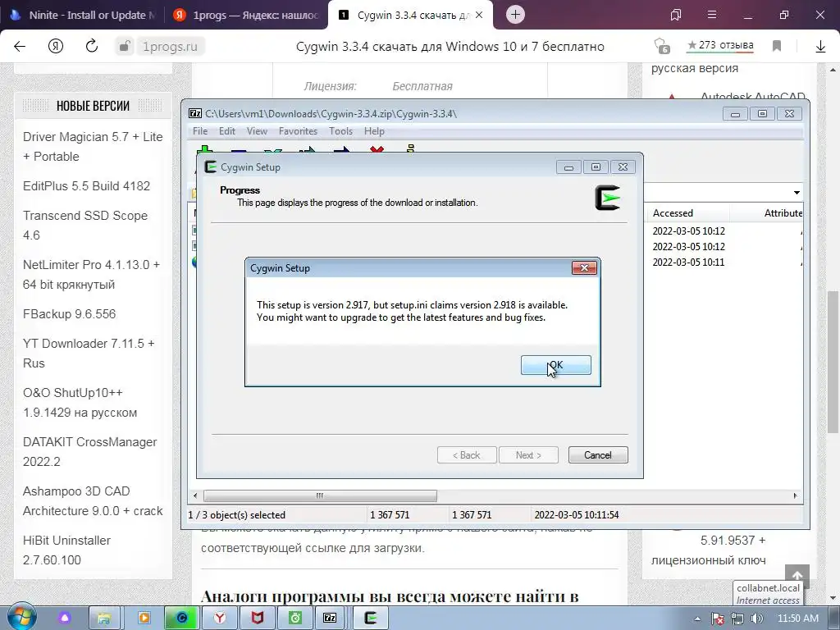This screenshot has width=840, height=630.
Task: Open the green camera app on taskbar
Action: click(x=295, y=619)
